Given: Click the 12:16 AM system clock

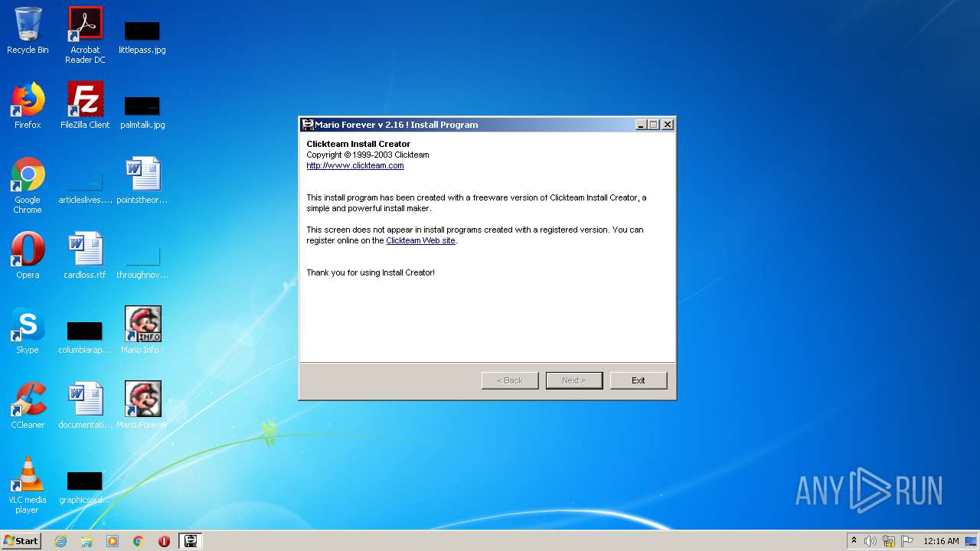Looking at the screenshot, I should click(941, 541).
